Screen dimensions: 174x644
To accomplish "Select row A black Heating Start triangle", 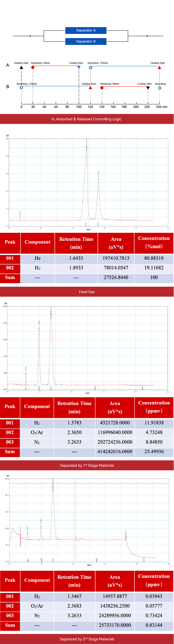I will pos(21,67).
